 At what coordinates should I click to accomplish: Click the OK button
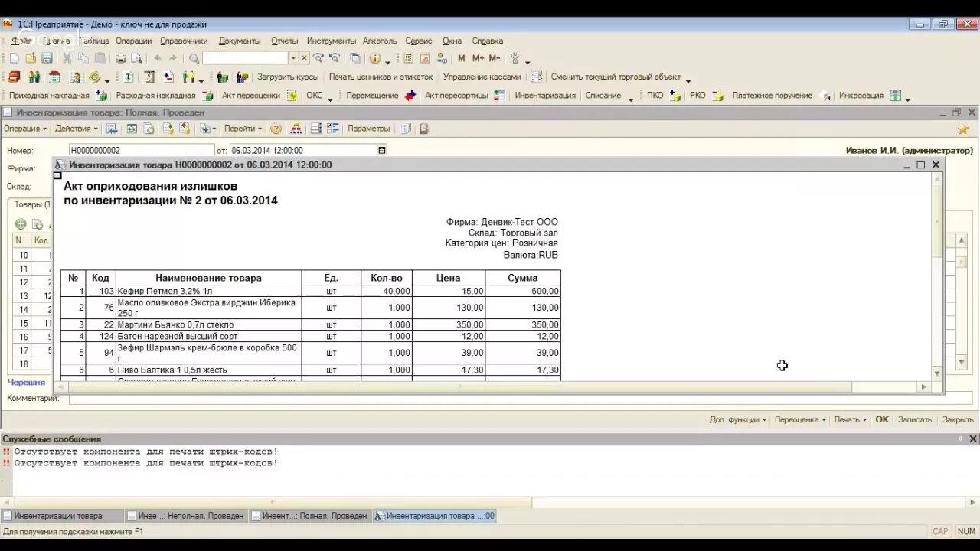pos(882,419)
